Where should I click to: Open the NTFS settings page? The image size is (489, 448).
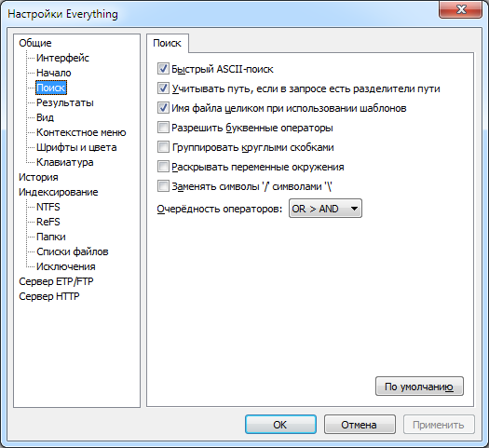click(x=48, y=207)
